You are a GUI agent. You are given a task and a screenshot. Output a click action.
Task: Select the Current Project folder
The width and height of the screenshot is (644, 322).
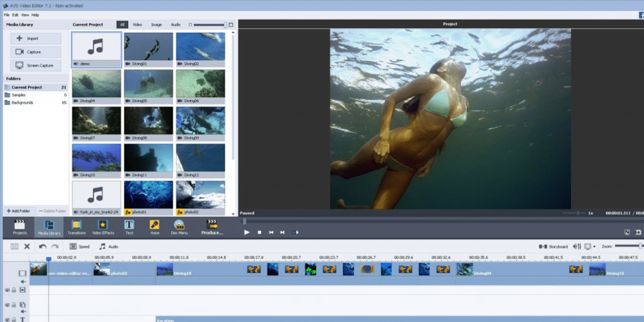coord(36,87)
